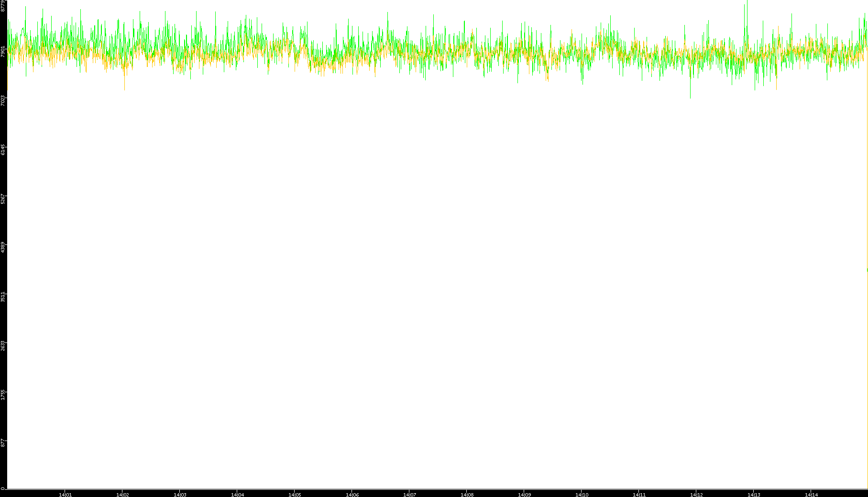Click the 1755 label on the value axis
Image resolution: width=868 pixels, height=497 pixels.
3,395
